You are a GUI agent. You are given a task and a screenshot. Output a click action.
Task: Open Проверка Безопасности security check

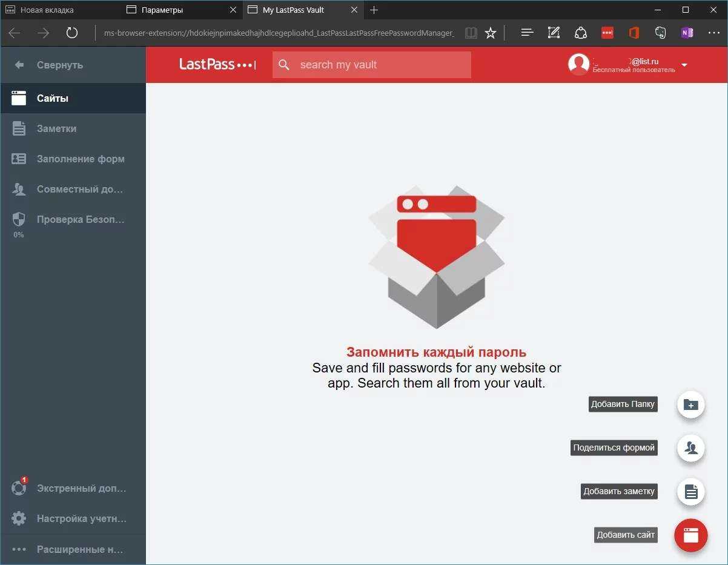pos(80,219)
